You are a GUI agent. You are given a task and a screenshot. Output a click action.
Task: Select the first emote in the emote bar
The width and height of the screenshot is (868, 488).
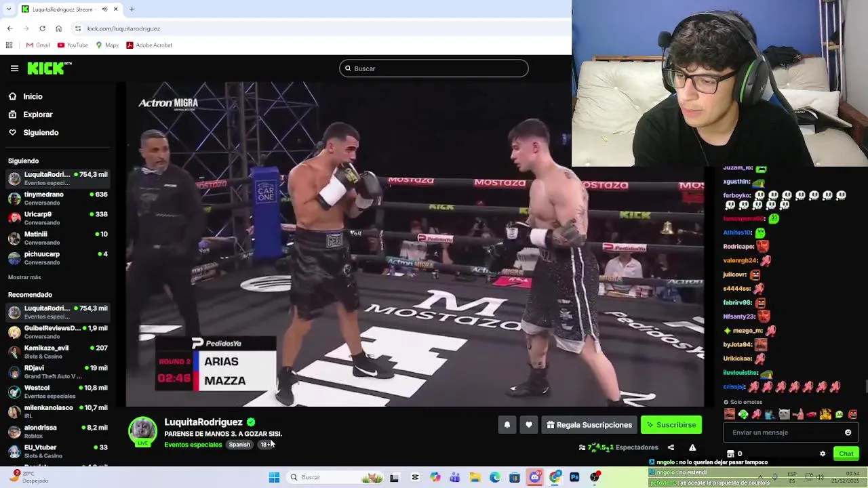730,414
